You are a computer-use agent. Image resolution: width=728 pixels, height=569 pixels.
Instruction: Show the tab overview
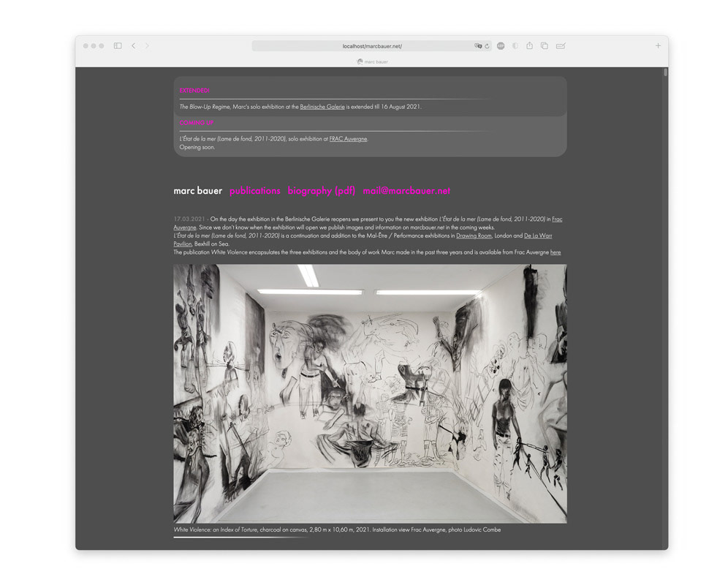point(544,45)
